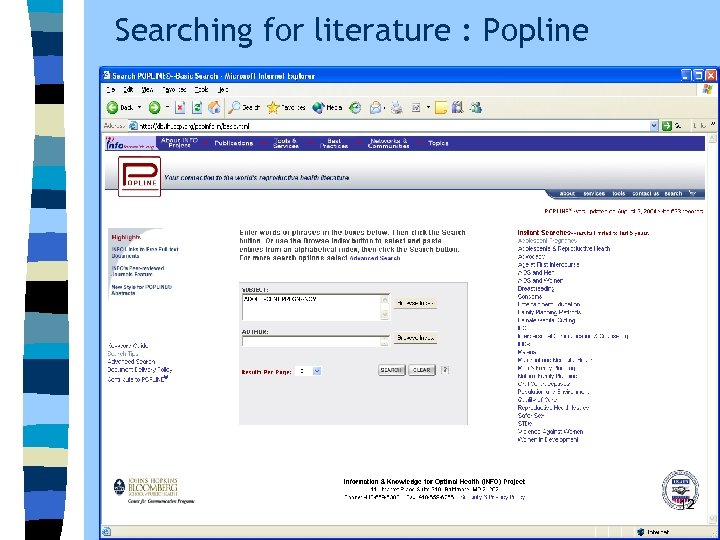Open the Publications nav item
This screenshot has height=540, width=720.
(234, 143)
